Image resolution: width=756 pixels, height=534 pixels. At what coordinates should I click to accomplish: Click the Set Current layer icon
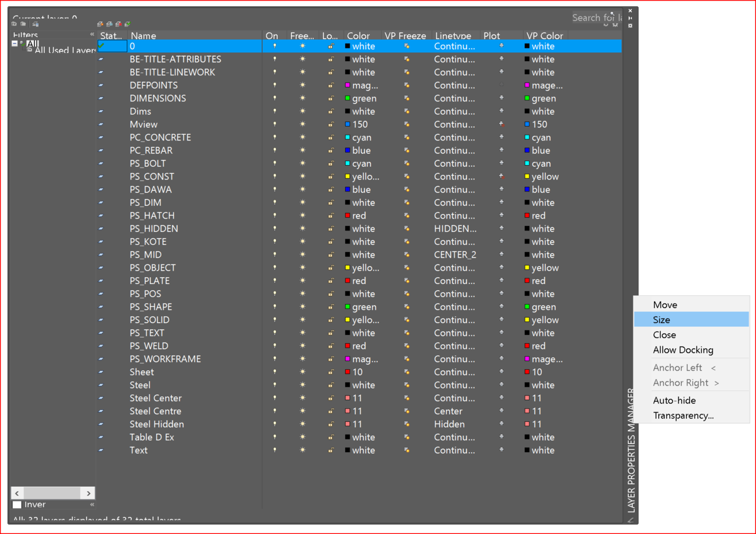tap(128, 24)
